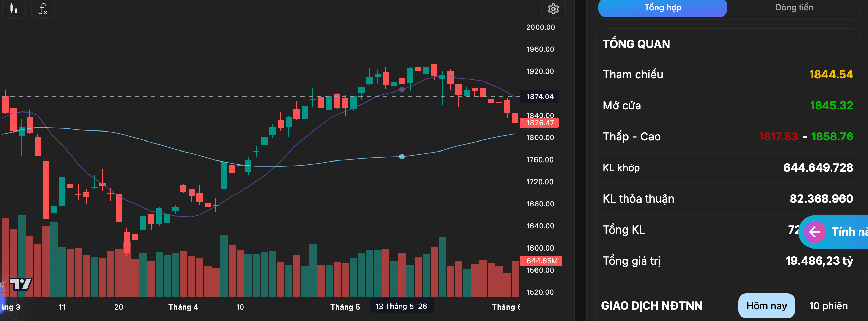Open the indicators fx menu
868x321 pixels.
coord(43,9)
